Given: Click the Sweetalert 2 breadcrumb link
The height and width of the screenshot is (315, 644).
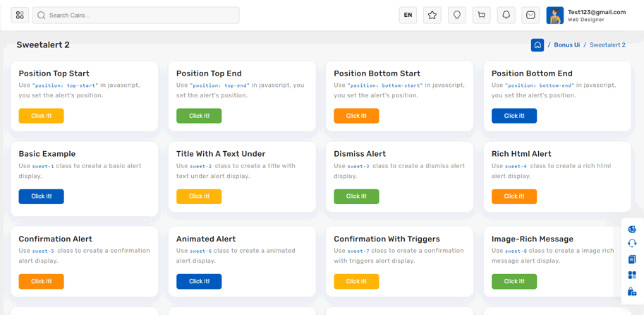Looking at the screenshot, I should pos(607,44).
